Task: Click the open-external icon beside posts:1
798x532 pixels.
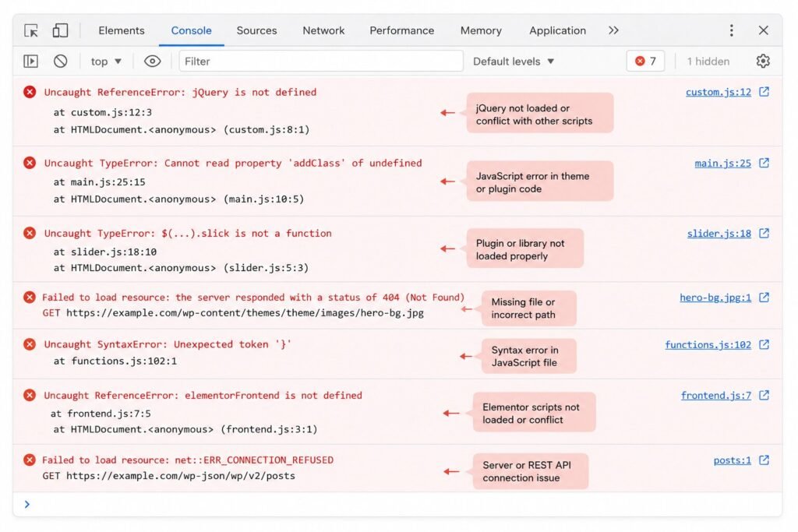Action: click(x=764, y=460)
